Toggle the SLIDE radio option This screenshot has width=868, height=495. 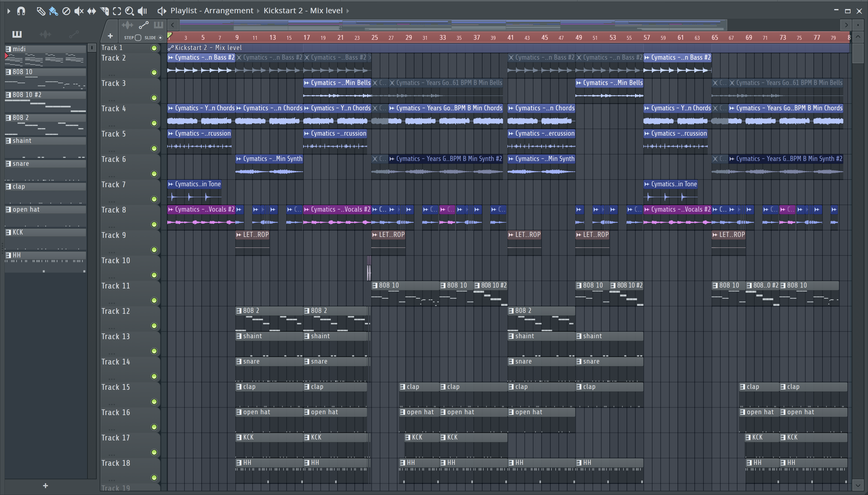pyautogui.click(x=160, y=37)
